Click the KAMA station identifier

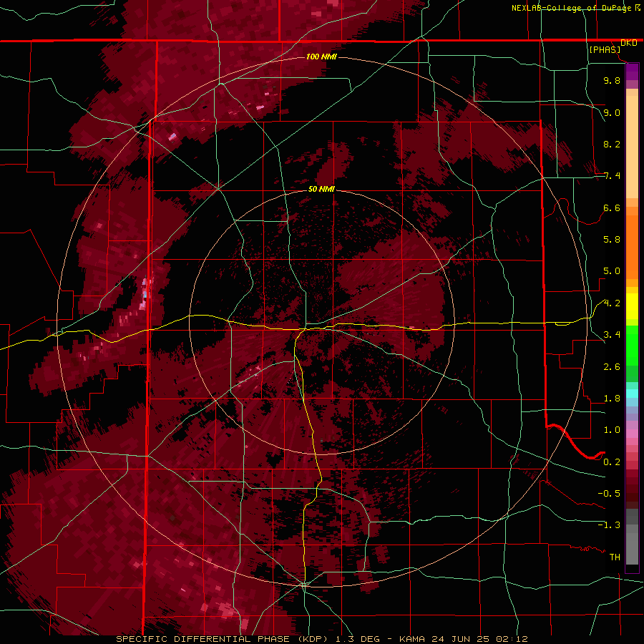413,639
